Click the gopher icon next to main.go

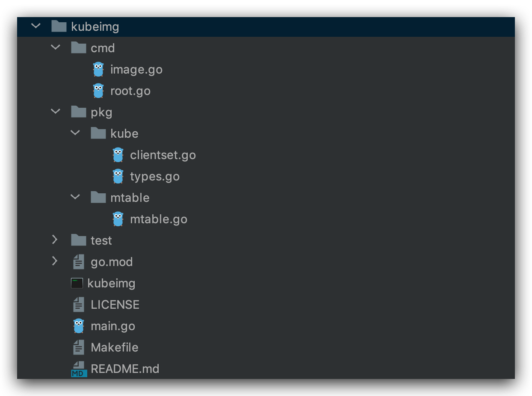click(79, 326)
